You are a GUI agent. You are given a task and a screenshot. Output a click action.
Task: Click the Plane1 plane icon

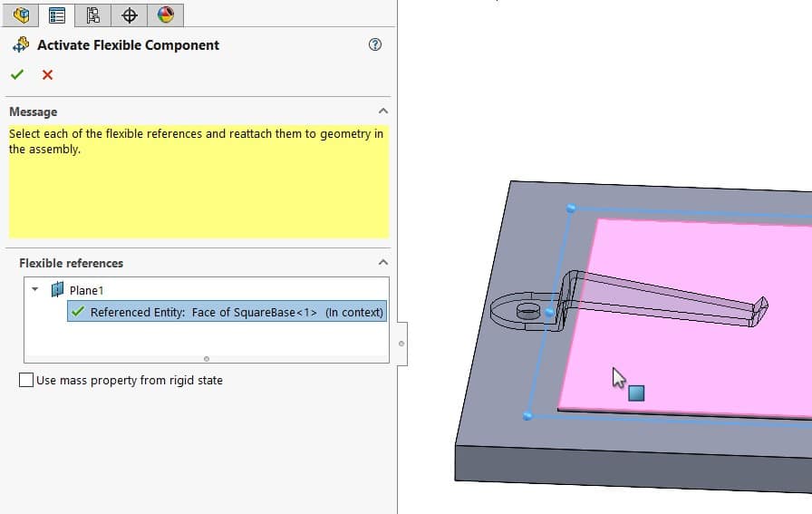pos(57,290)
